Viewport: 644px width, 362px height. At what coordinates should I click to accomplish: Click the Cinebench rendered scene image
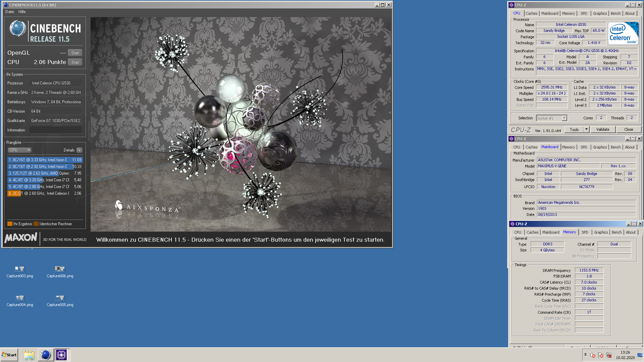click(x=241, y=124)
